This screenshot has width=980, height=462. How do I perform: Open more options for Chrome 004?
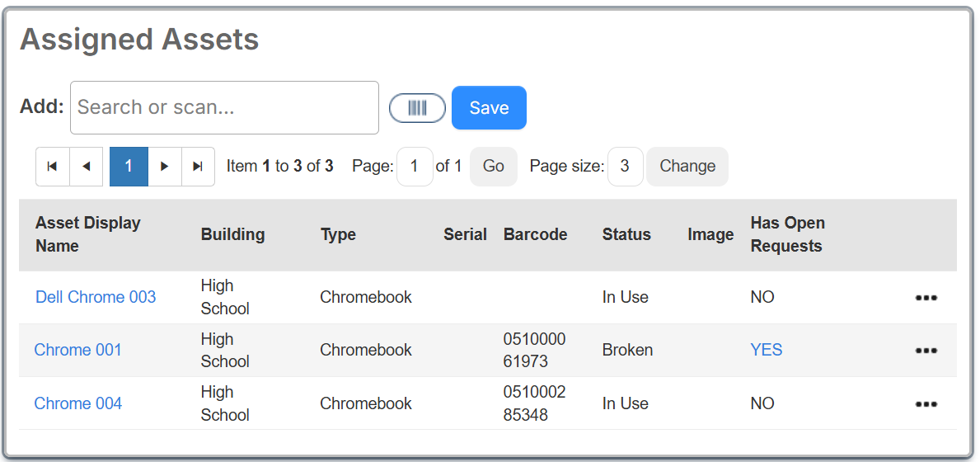click(x=926, y=404)
